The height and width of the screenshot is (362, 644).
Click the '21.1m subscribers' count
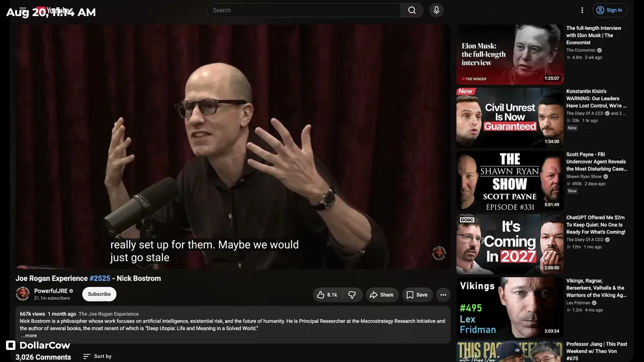pyautogui.click(x=52, y=298)
